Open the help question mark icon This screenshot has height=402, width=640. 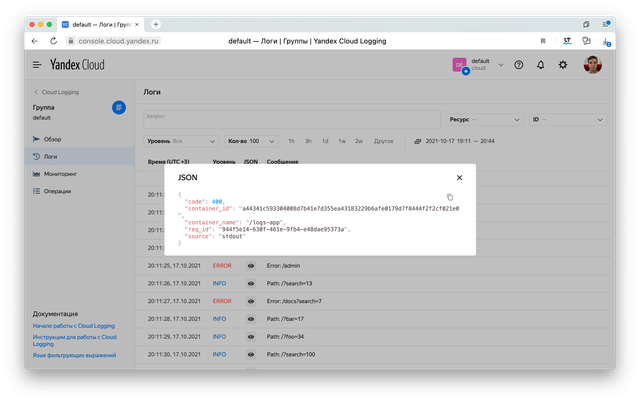518,65
